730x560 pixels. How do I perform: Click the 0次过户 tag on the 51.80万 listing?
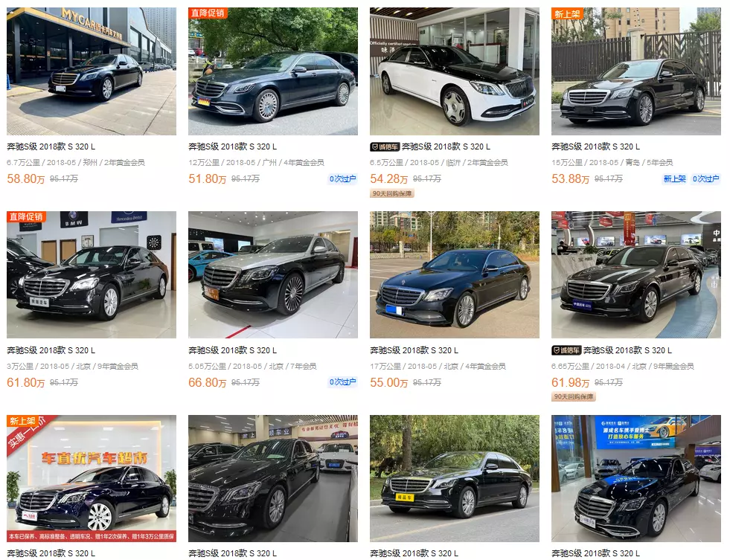342,178
